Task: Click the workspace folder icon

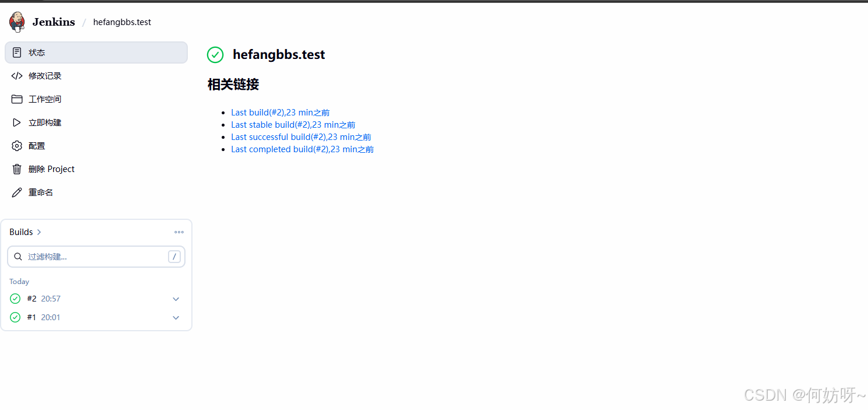Action: pos(17,99)
